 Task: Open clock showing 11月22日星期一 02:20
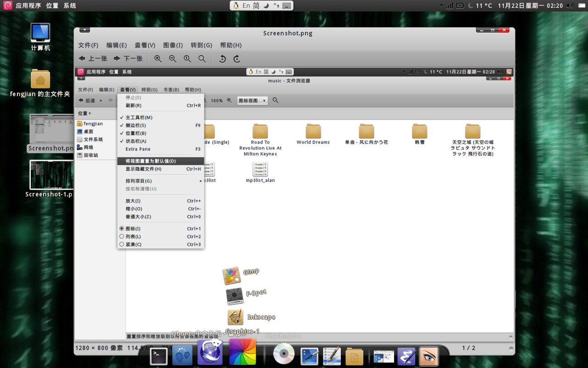click(x=530, y=6)
